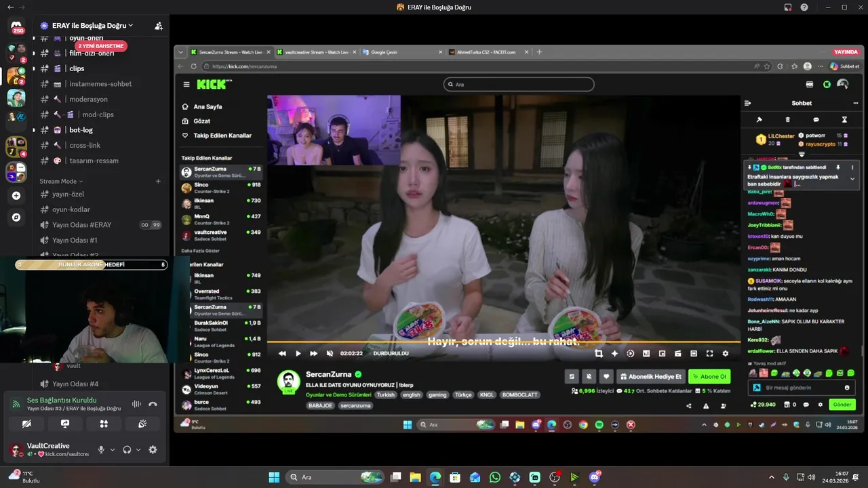Join Yayın Odası #ERAY voice channel
The image size is (868, 488).
(102, 225)
